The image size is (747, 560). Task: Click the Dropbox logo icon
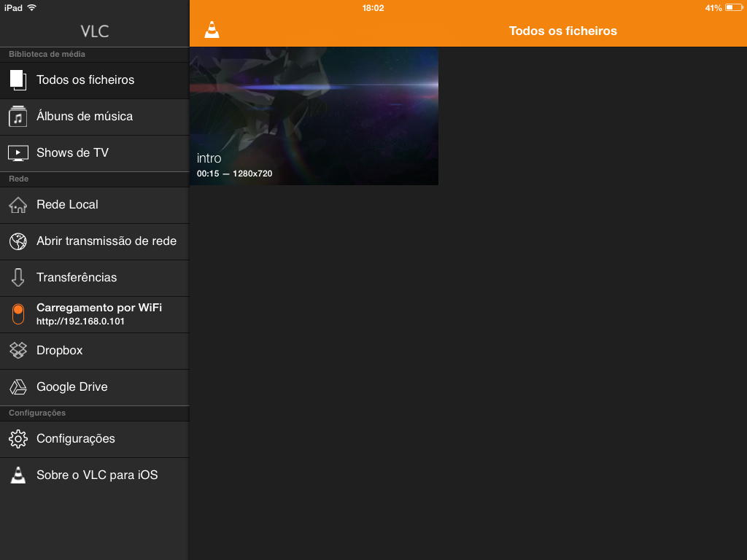(x=18, y=351)
